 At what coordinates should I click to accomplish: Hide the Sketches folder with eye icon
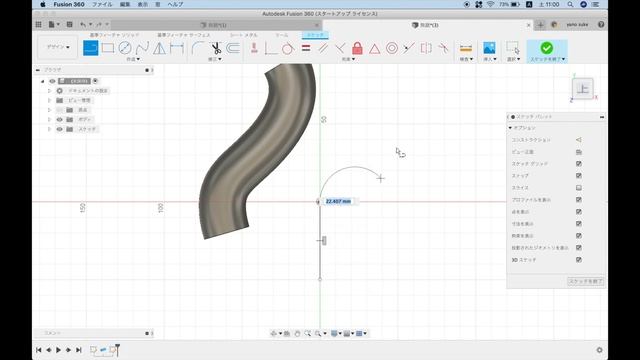tap(60, 129)
